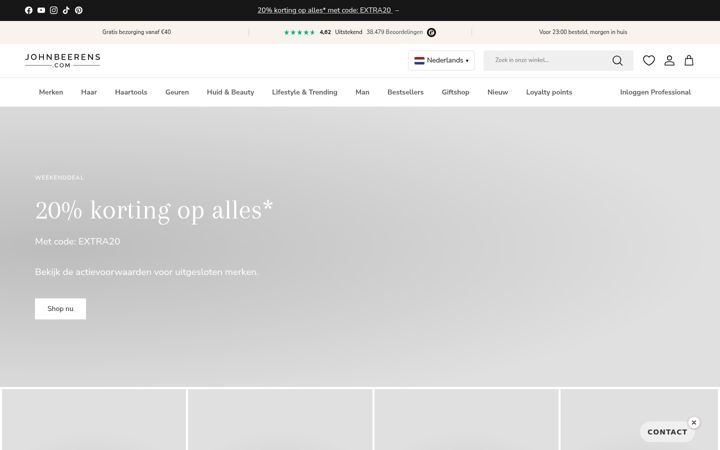Open the Haartools menu
Viewport: 720px width, 450px height.
(x=131, y=92)
